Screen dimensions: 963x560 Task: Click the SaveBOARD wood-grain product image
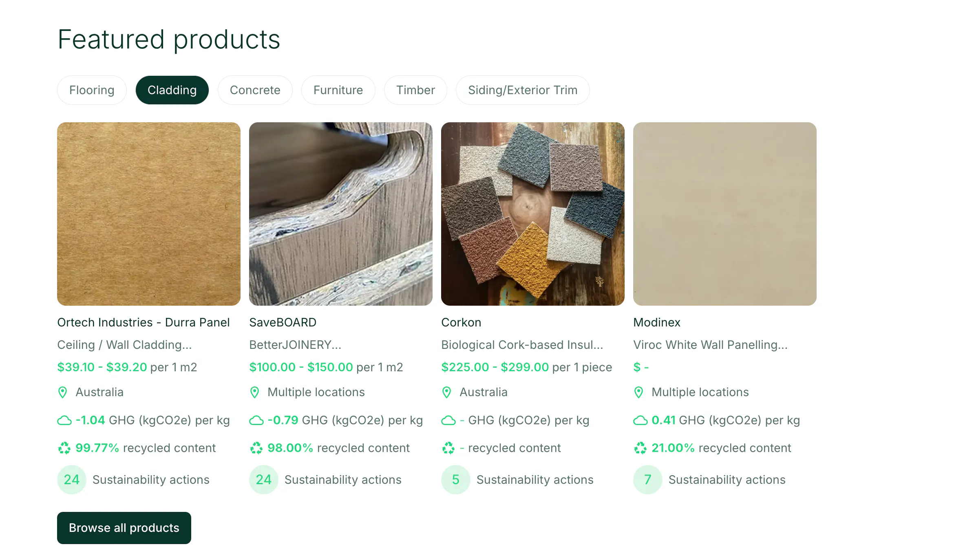(341, 214)
